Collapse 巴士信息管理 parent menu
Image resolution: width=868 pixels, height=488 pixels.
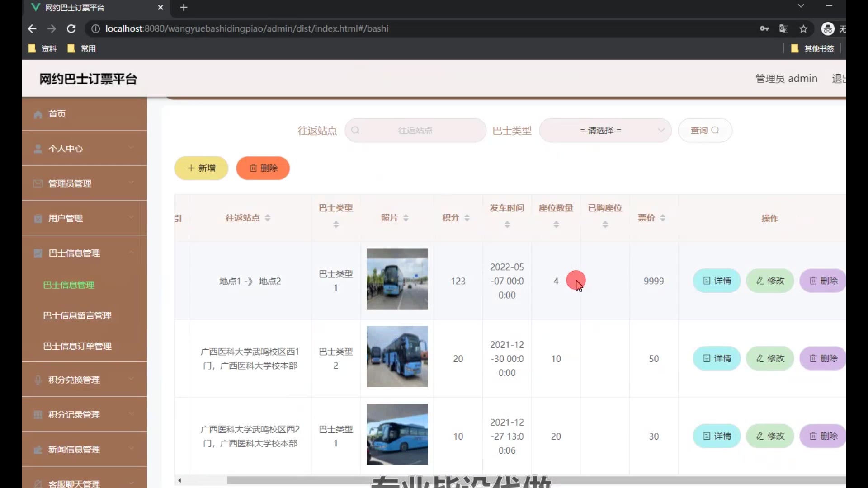pyautogui.click(x=84, y=253)
